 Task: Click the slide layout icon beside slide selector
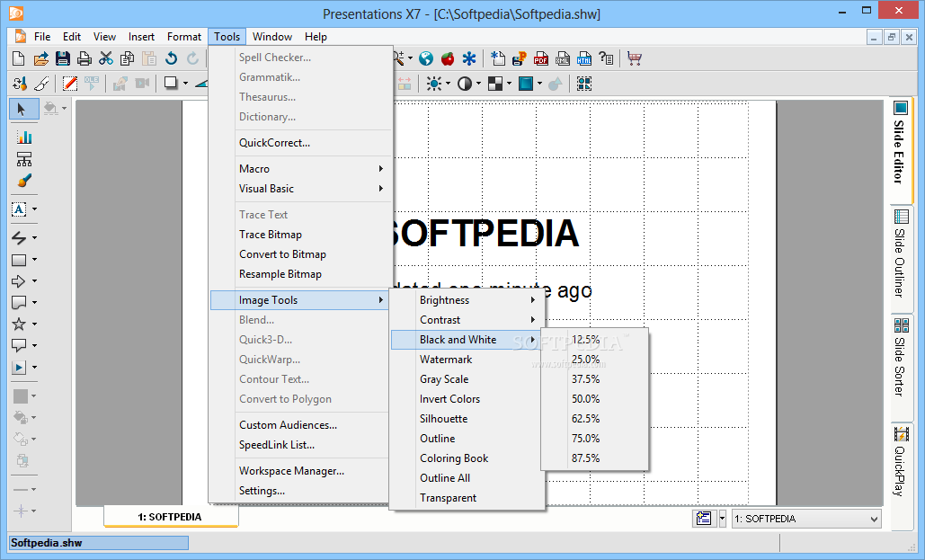(x=704, y=519)
